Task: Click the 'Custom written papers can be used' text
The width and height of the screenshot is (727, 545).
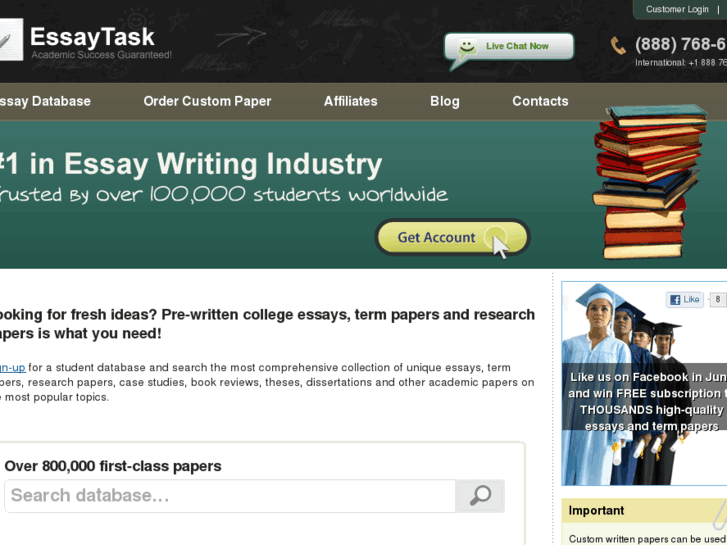Action: coord(648,539)
